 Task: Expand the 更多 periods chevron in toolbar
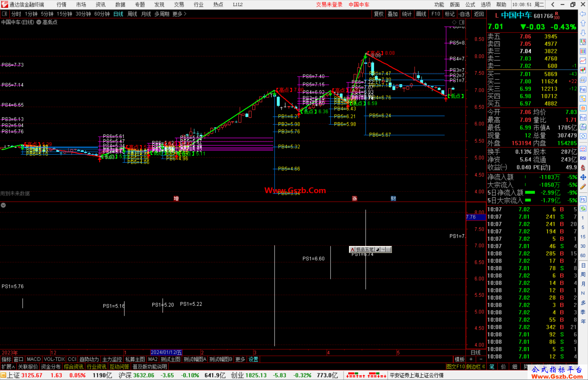185,14
